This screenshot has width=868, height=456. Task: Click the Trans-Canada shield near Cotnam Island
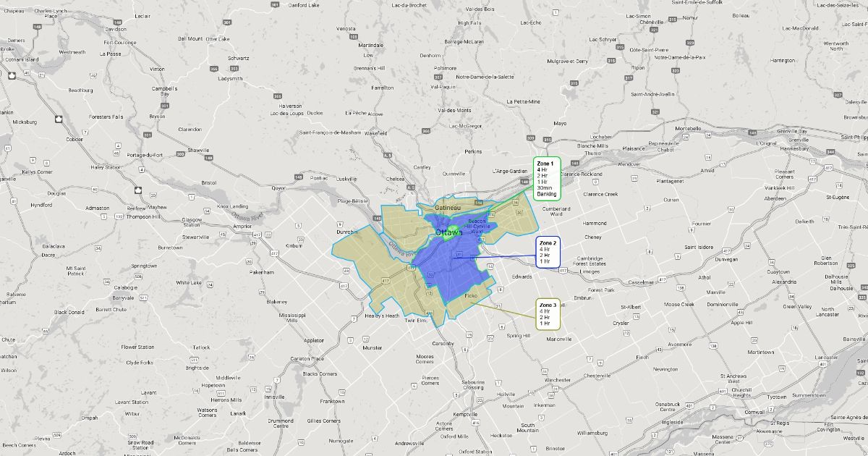click(x=12, y=75)
